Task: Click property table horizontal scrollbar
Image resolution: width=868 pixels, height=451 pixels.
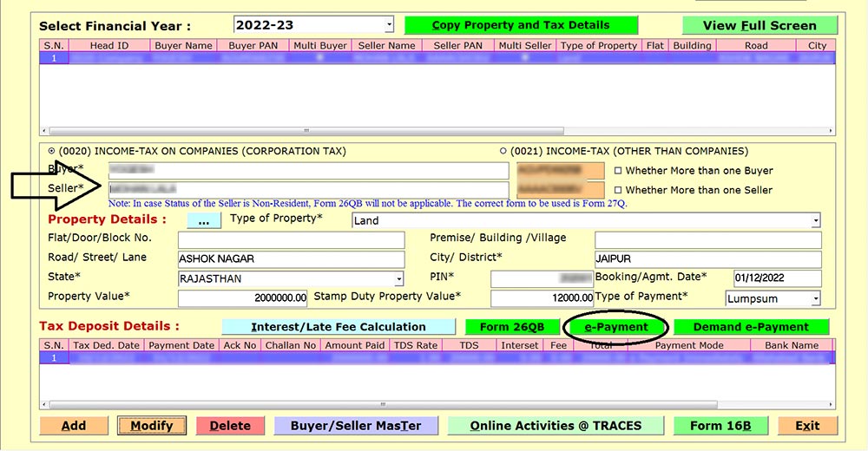Action: click(306, 131)
